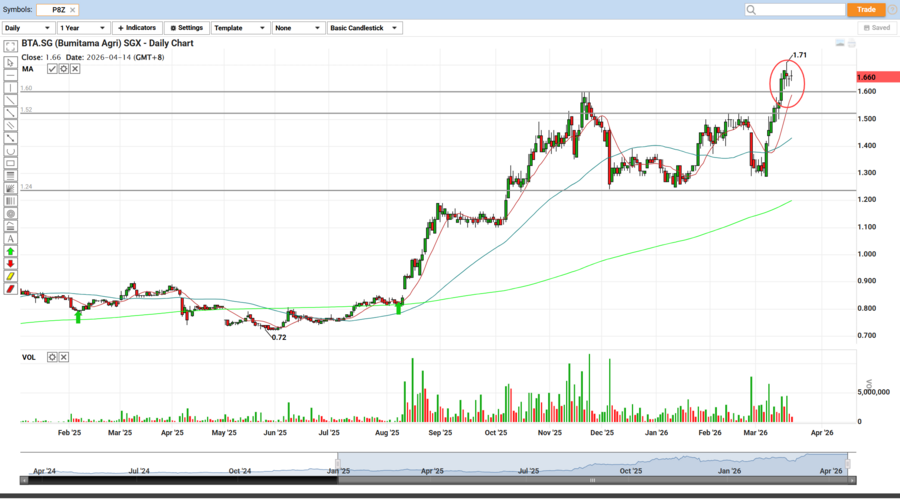Select the rectangle drawing tool
Viewport: 900px width, 499px height.
tap(10, 163)
